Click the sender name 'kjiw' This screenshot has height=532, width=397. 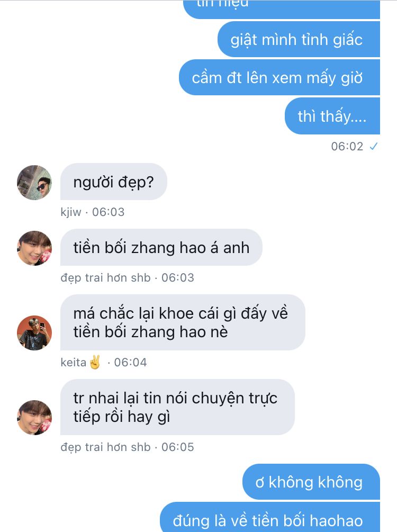(71, 212)
